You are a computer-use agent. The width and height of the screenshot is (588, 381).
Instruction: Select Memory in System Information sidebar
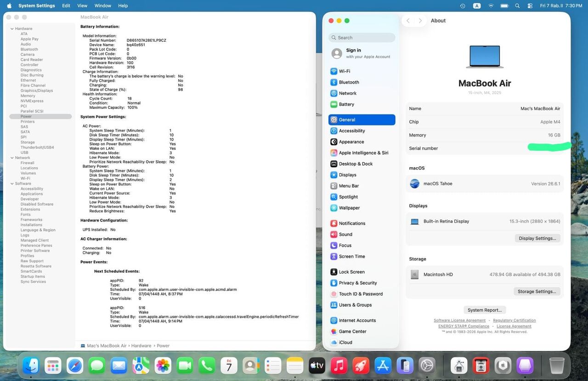28,96
